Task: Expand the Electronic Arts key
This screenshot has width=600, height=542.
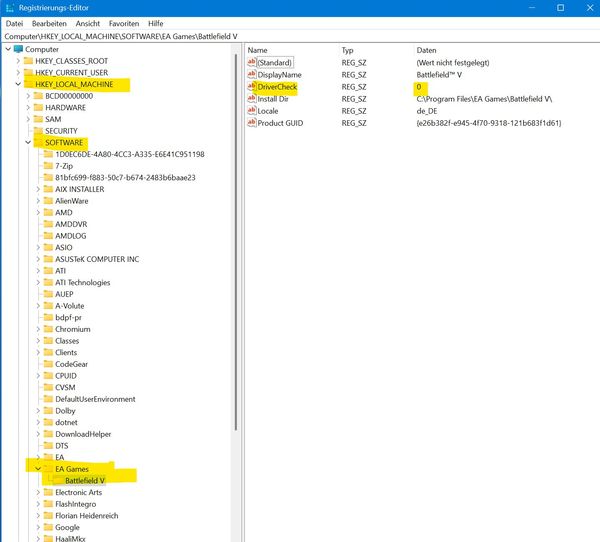Action: [38, 492]
